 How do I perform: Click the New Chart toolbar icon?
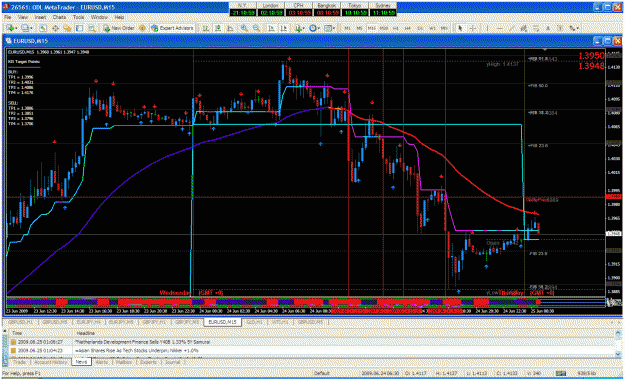pos(10,28)
